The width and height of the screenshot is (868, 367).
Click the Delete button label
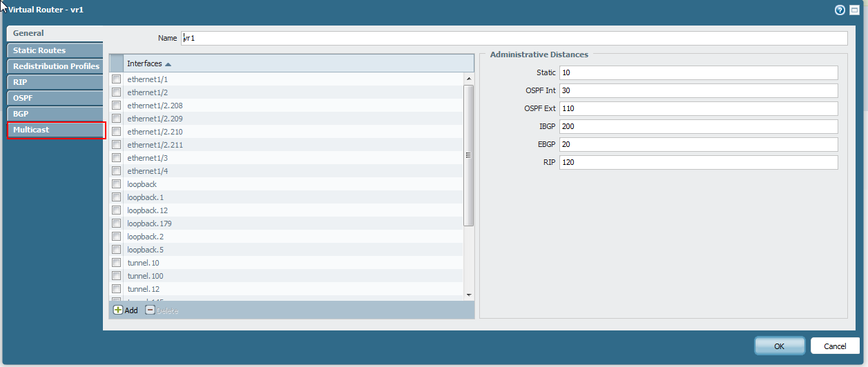pyautogui.click(x=168, y=311)
